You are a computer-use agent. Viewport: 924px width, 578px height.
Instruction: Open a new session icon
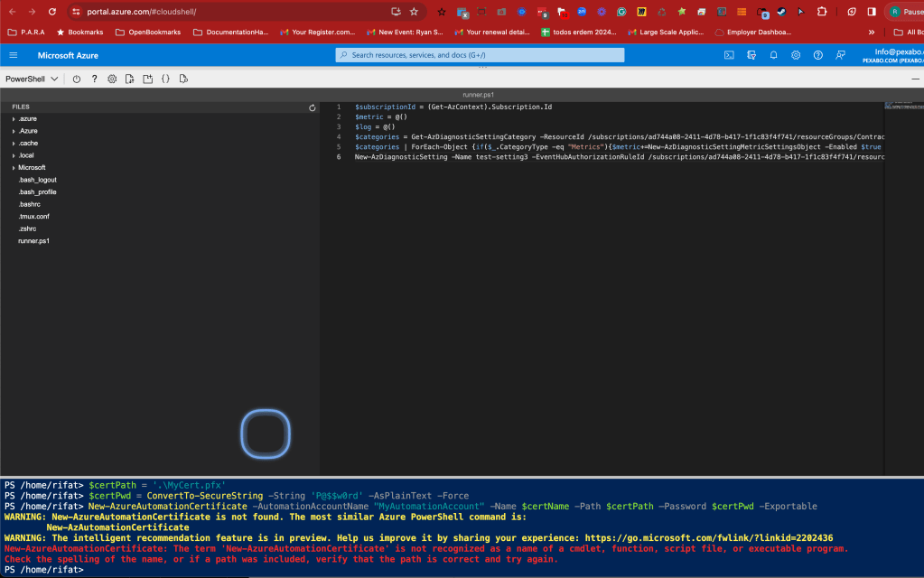(x=148, y=79)
